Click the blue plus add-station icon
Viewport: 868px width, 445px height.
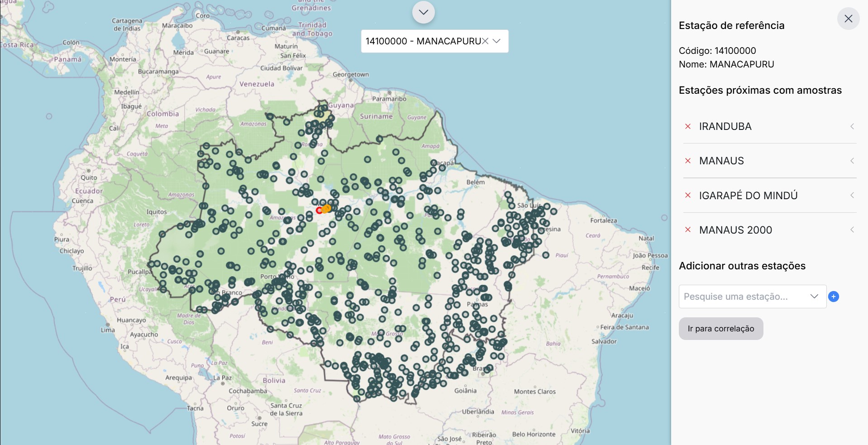click(x=833, y=297)
